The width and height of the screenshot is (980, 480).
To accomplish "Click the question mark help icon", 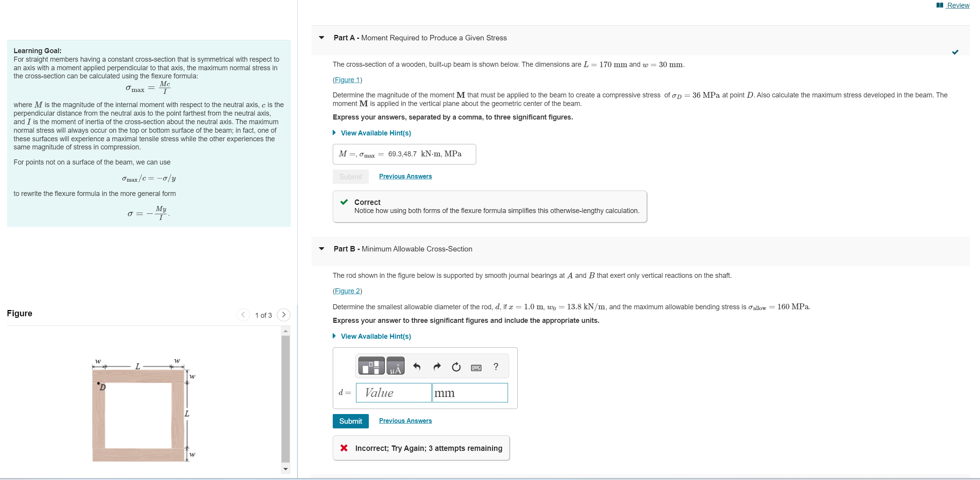I will click(496, 366).
